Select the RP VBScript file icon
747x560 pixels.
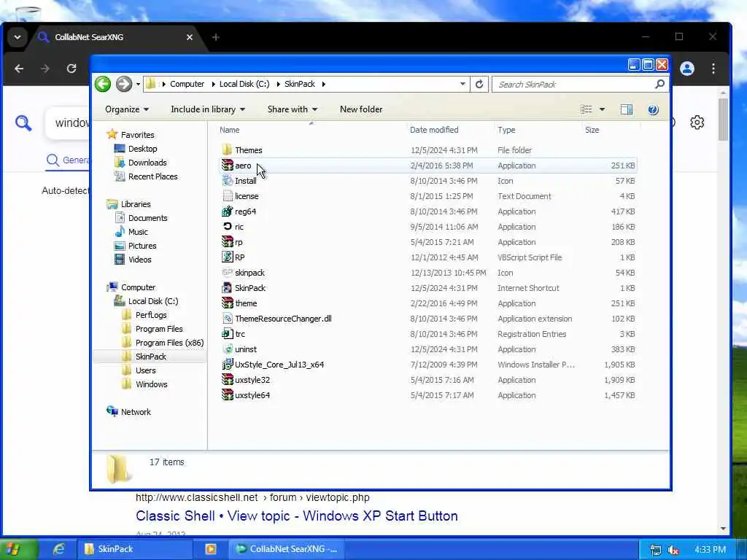pyautogui.click(x=228, y=257)
